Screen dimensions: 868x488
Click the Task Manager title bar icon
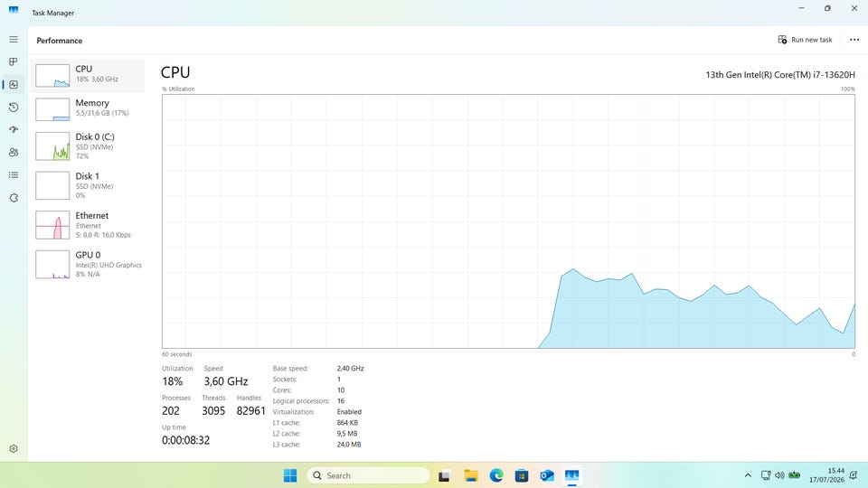pos(14,11)
